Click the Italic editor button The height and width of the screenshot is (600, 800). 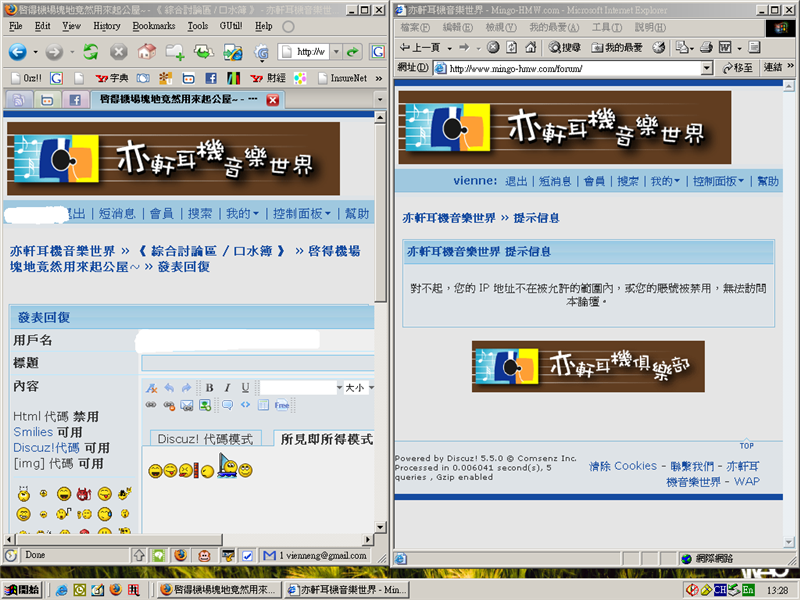coord(228,388)
